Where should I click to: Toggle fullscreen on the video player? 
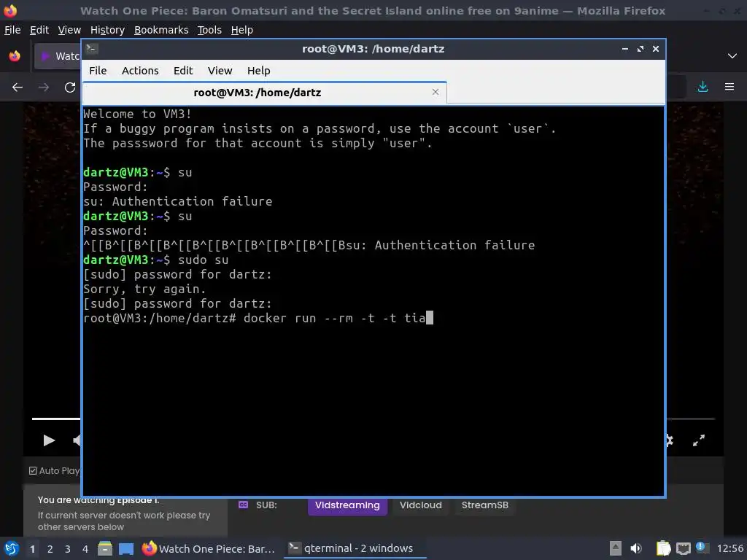(698, 440)
